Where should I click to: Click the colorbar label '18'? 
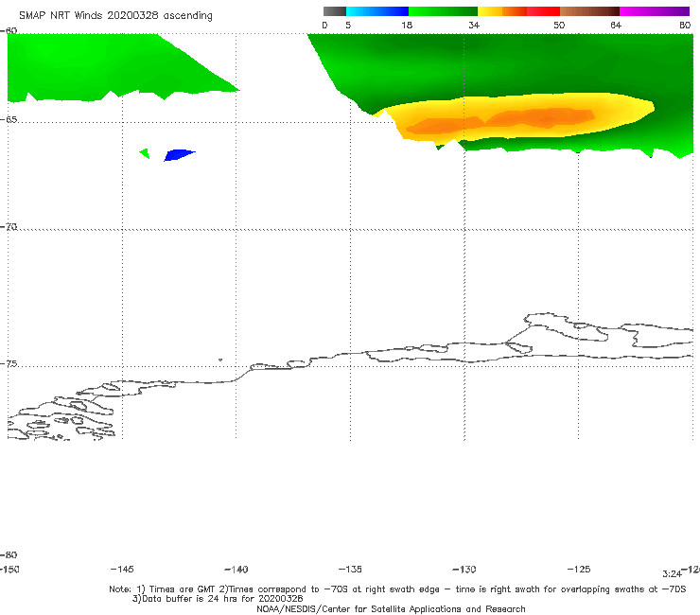[x=407, y=25]
